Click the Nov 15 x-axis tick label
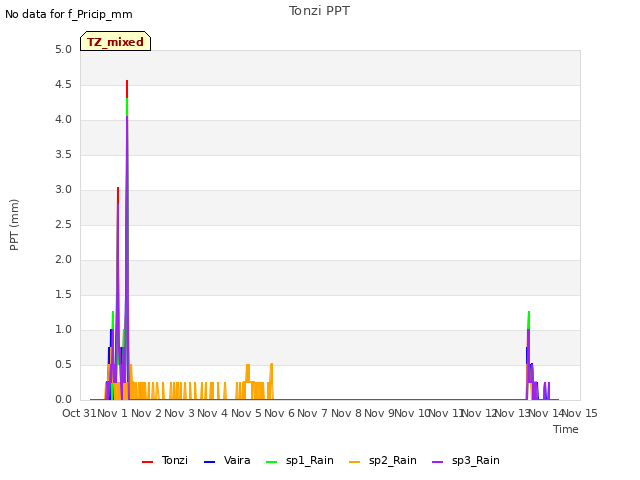Image resolution: width=640 pixels, height=480 pixels. (580, 413)
